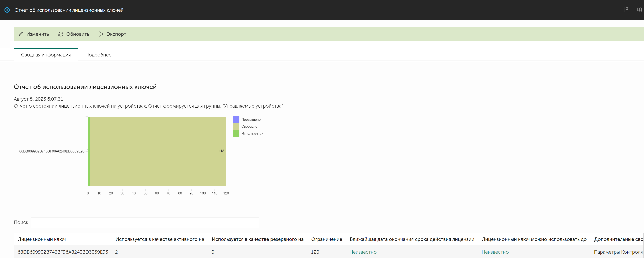Image resolution: width=644 pixels, height=258 pixels.
Task: Click the blue circle arrow icon in header
Action: (7, 10)
